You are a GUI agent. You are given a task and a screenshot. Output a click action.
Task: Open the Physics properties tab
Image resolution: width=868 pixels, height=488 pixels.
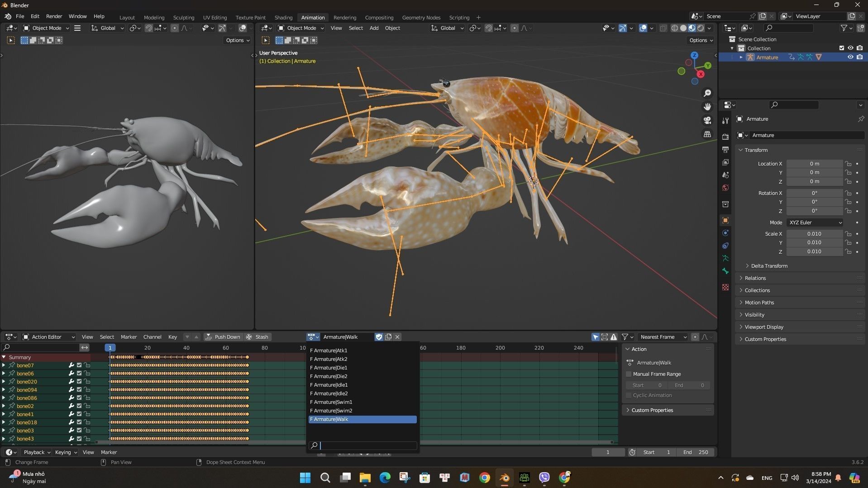coord(725,233)
